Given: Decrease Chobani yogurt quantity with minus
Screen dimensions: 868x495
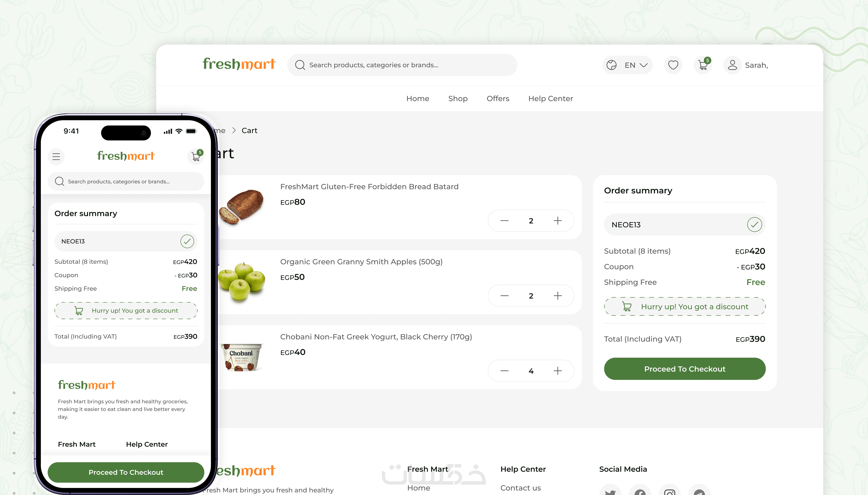Looking at the screenshot, I should (504, 371).
